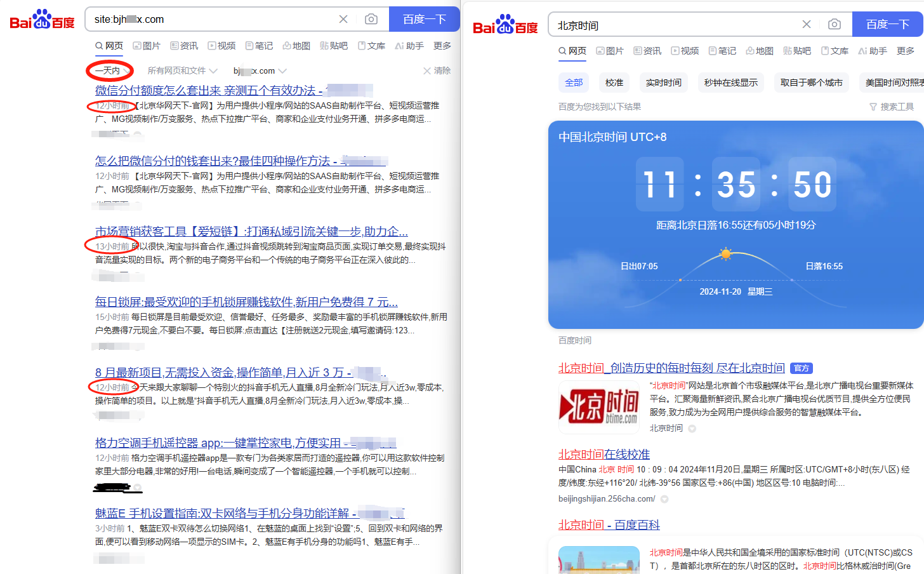The height and width of the screenshot is (574, 924).
Task: Open result 微信分付额度怎么套出来
Action: point(234,90)
